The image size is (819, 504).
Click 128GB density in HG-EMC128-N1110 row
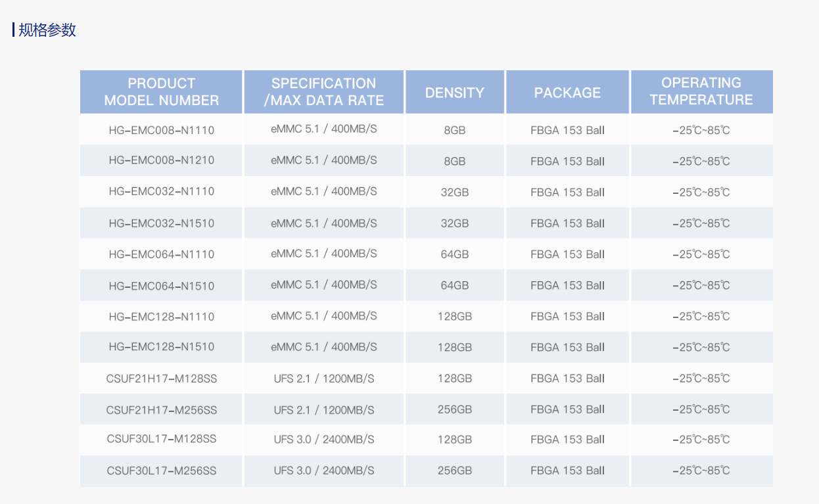point(455,316)
